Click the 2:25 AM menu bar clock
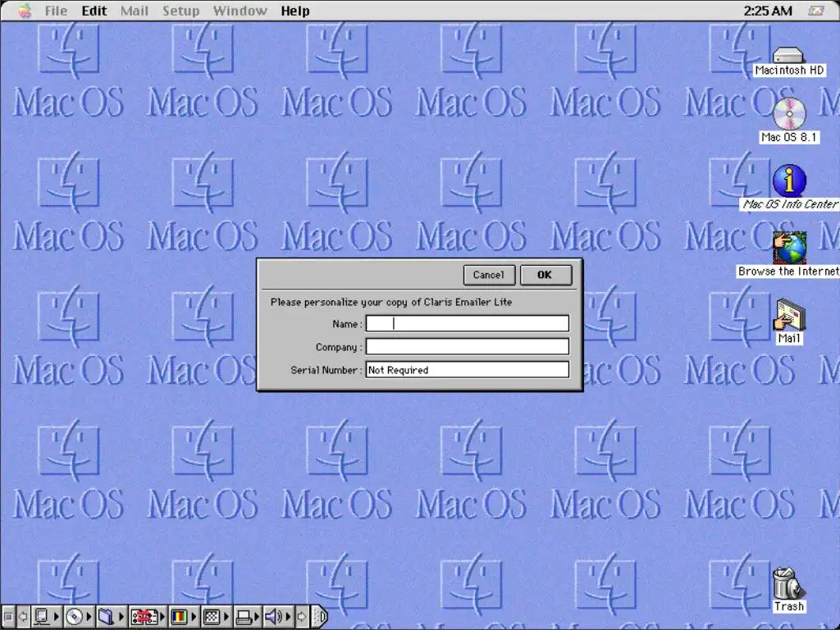The height and width of the screenshot is (630, 840). click(x=767, y=11)
